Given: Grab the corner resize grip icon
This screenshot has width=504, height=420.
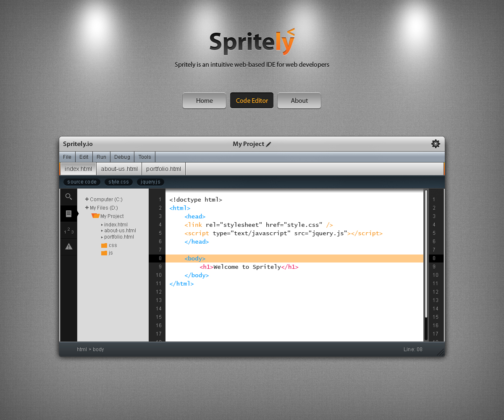Looking at the screenshot, I should coord(440,352).
